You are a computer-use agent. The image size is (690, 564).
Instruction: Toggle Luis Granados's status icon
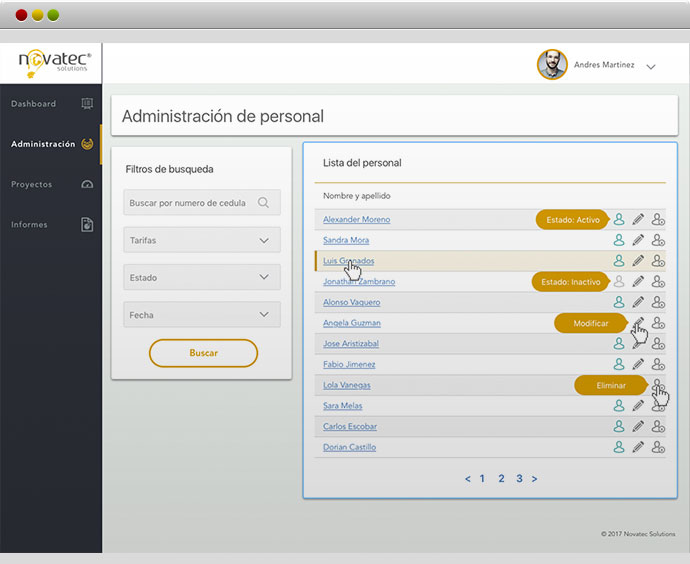(x=619, y=260)
